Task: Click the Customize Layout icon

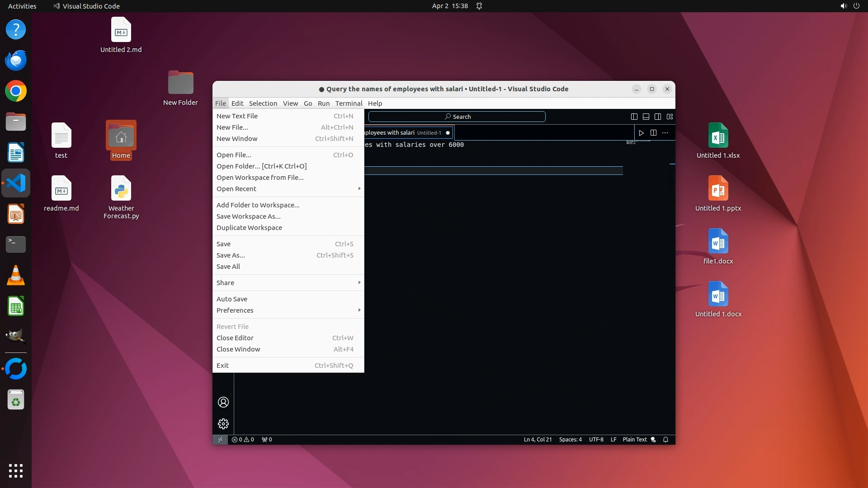Action: pyautogui.click(x=670, y=117)
